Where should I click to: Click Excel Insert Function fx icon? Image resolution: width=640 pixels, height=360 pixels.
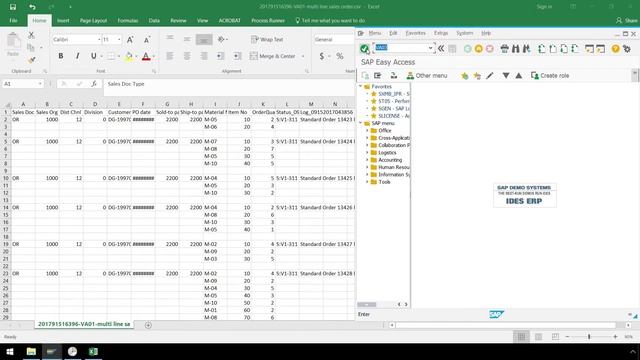click(x=94, y=84)
